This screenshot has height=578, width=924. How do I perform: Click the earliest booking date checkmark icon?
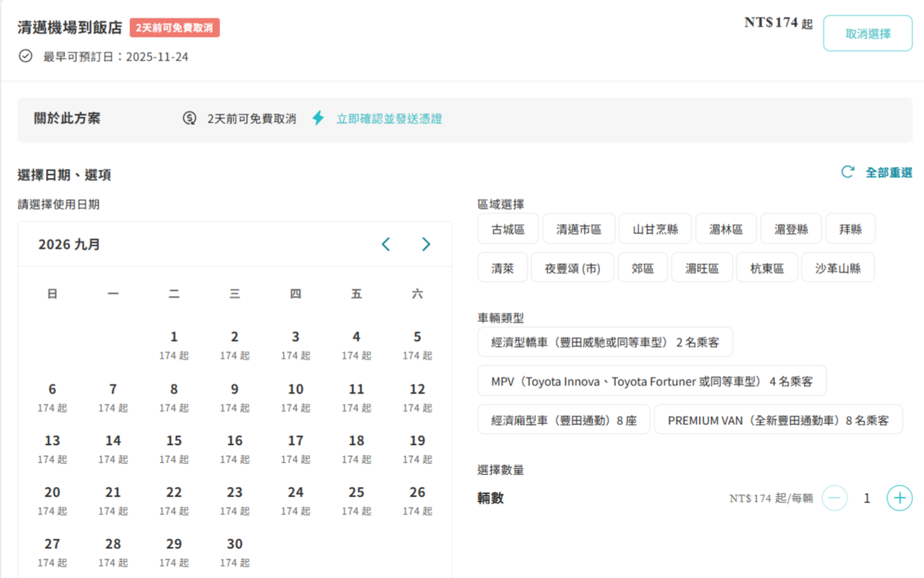[25, 56]
